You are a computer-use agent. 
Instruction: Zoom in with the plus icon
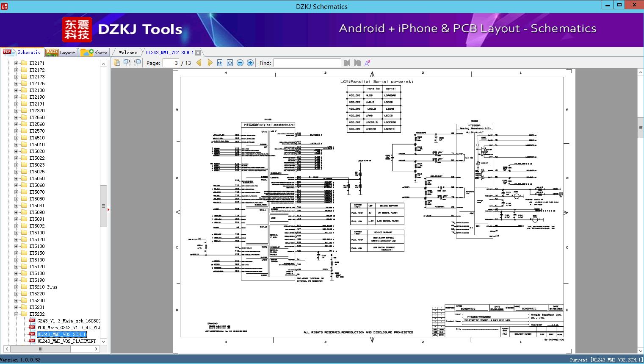coord(250,63)
